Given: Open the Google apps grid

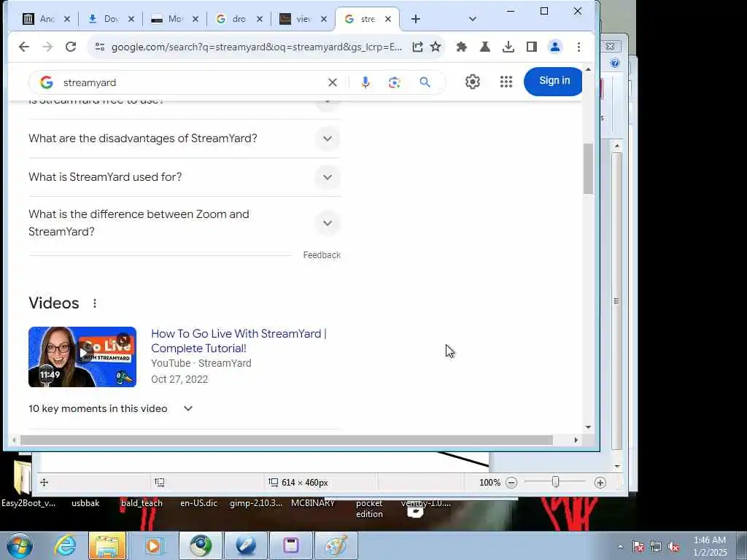Looking at the screenshot, I should tap(506, 82).
